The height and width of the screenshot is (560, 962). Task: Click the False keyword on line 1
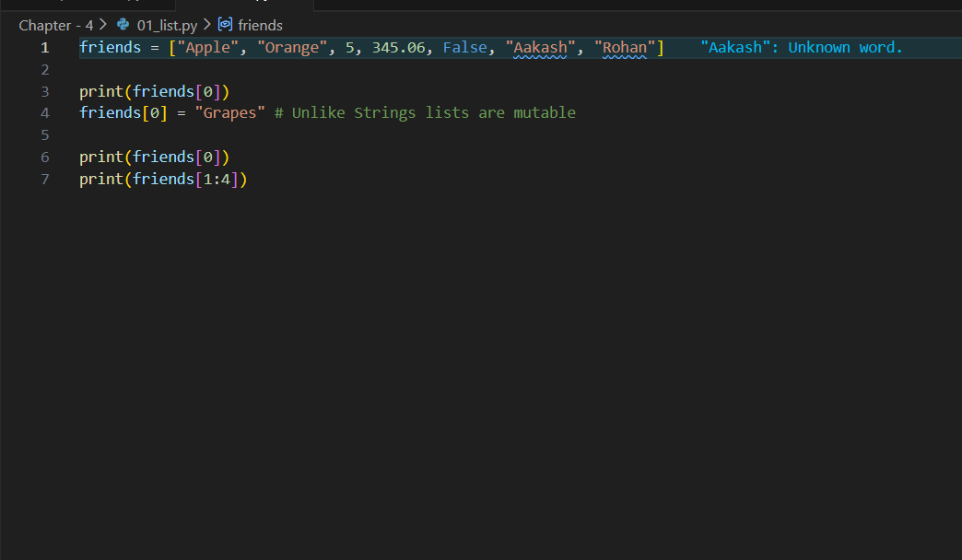[465, 47]
